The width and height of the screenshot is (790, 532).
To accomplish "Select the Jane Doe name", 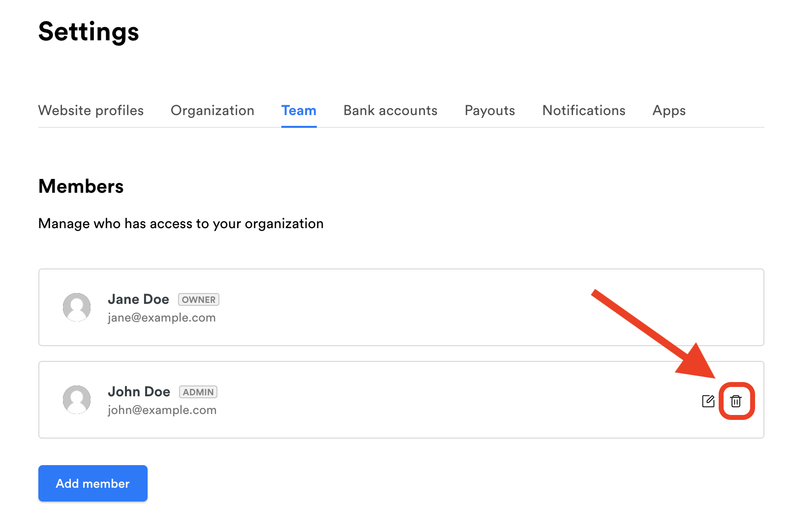I will (x=139, y=299).
